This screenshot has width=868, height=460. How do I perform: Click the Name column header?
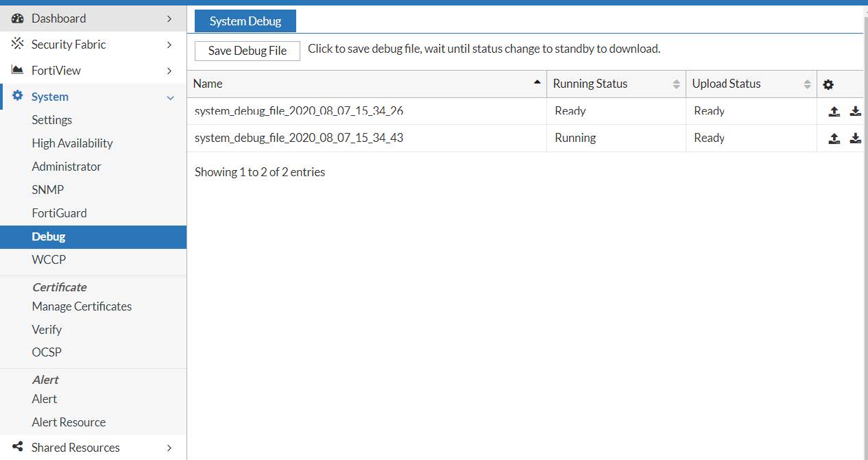[367, 84]
